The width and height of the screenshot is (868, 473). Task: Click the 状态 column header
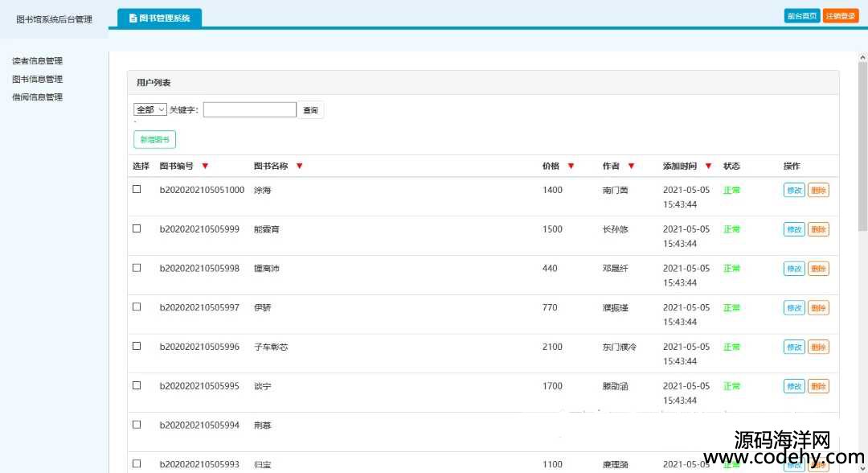pos(731,167)
